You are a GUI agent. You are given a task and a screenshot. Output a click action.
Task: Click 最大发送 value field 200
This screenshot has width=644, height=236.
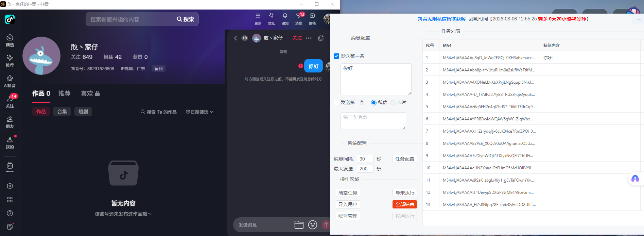click(365, 169)
